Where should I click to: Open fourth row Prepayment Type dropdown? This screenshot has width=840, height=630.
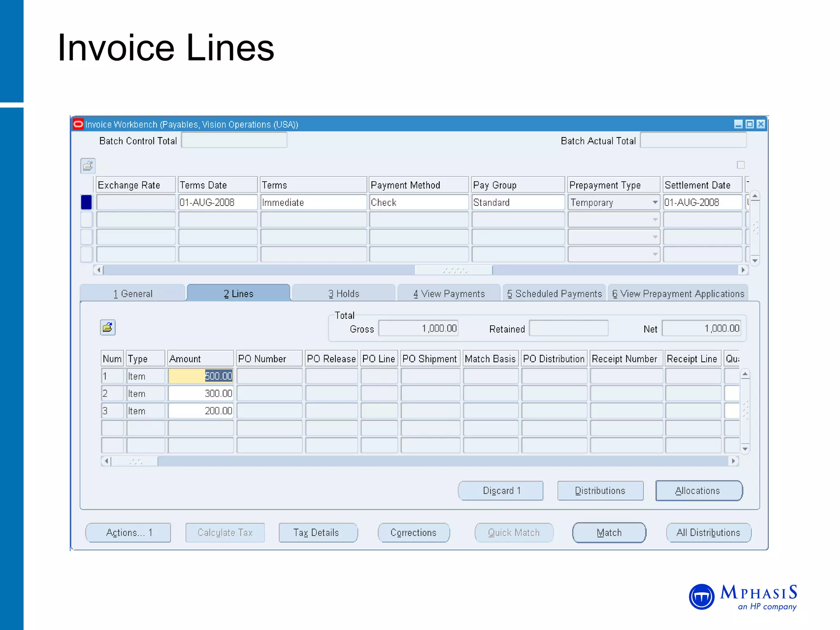[x=655, y=254]
